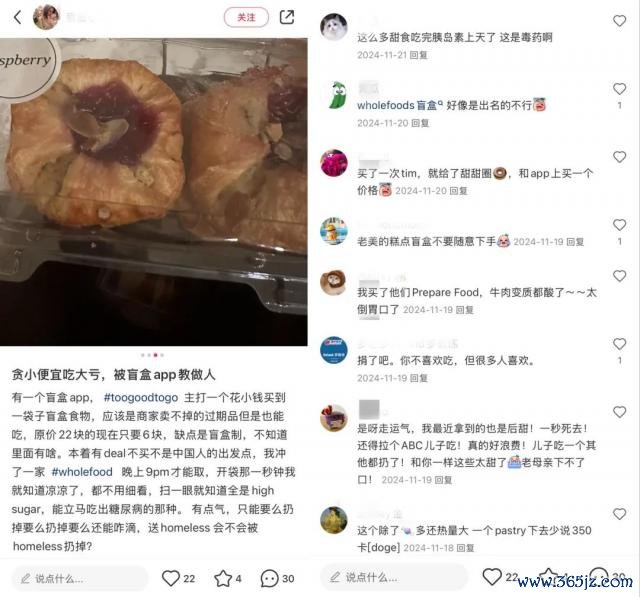Open the wholefoods 盲盒 search link
640x597 pixels.
click(x=400, y=105)
